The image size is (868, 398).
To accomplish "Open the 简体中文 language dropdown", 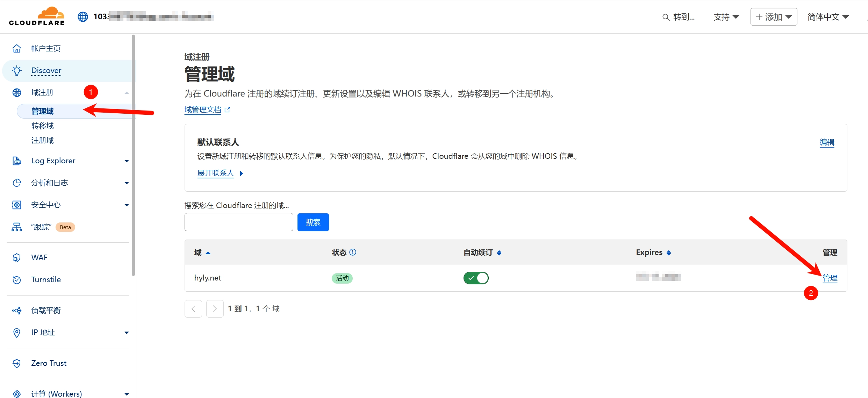I will pyautogui.click(x=828, y=17).
